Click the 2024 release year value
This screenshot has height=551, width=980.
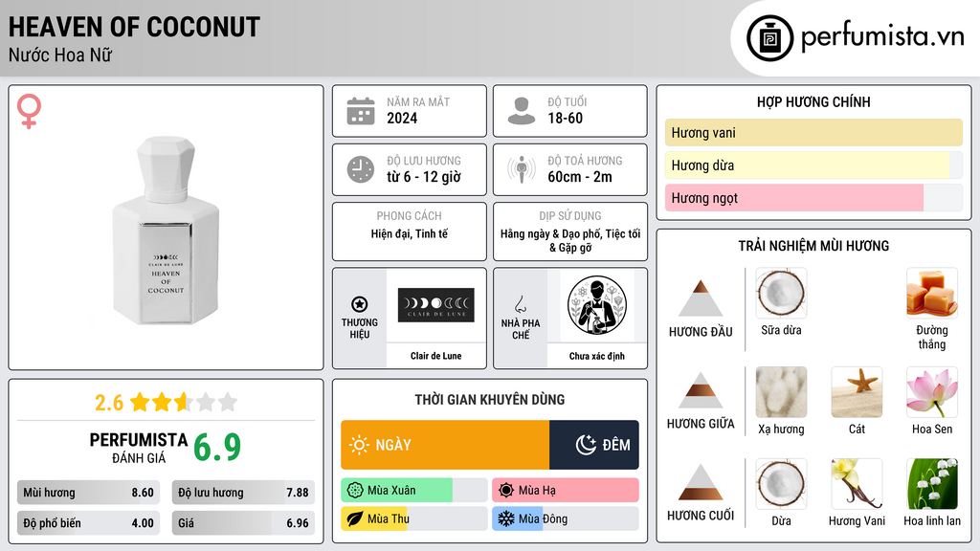coord(402,118)
